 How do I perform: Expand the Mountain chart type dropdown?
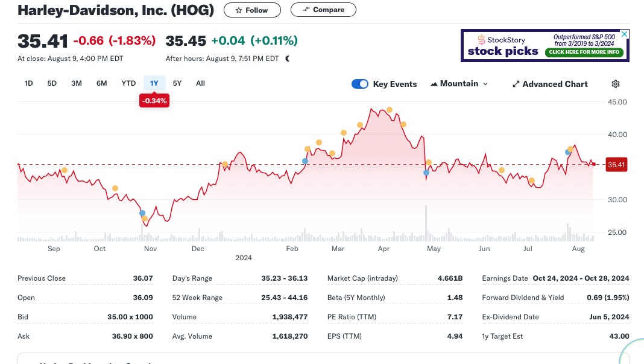point(459,84)
